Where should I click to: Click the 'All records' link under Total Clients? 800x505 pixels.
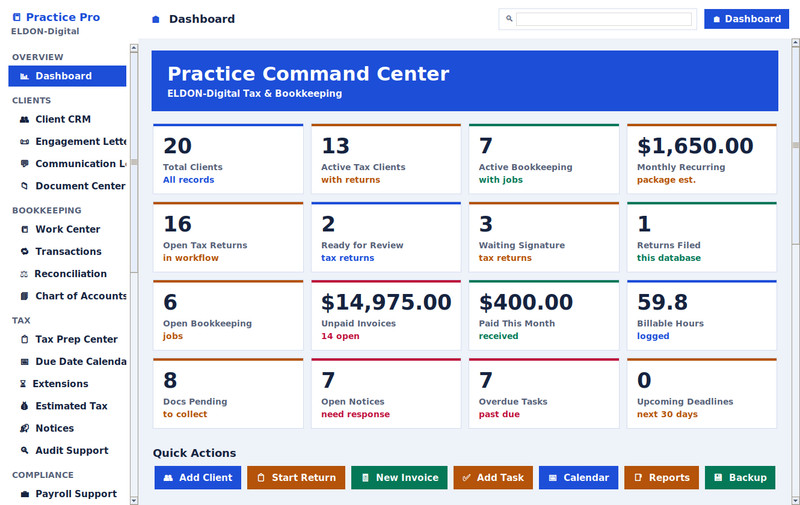188,180
